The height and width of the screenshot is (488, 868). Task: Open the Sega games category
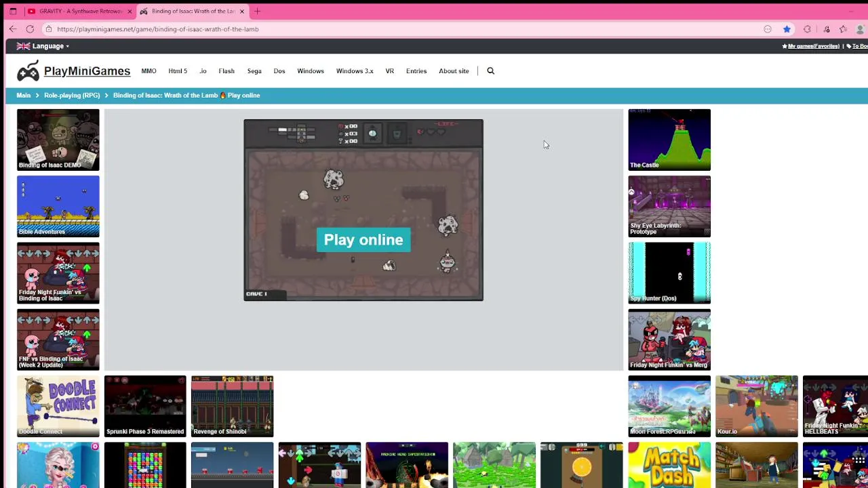point(254,70)
